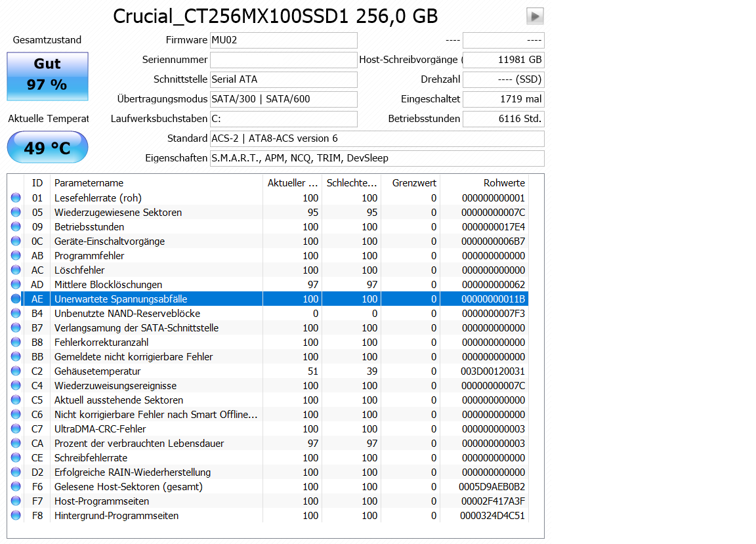Viewport: 756px width, 544px height.
Task: Click the status orb for Verlangsamung der SATA-Schnittstelle
Action: coord(16,328)
